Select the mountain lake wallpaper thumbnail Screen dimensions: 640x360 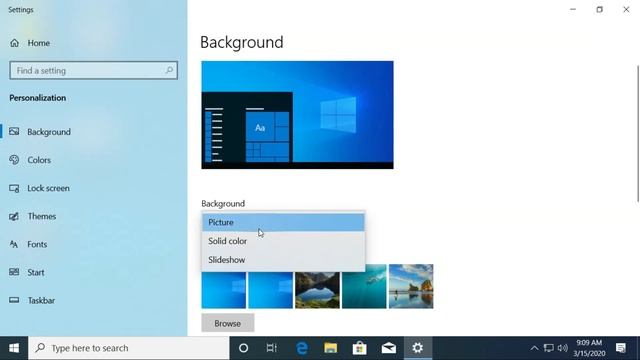click(x=317, y=290)
